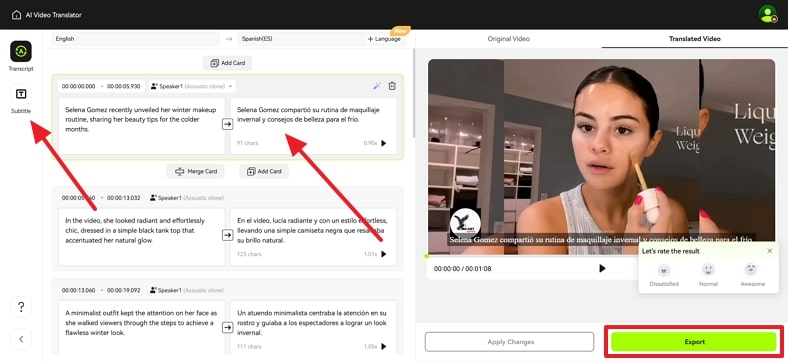Open the help question mark icon
This screenshot has width=788, height=361.
pyautogui.click(x=21, y=307)
